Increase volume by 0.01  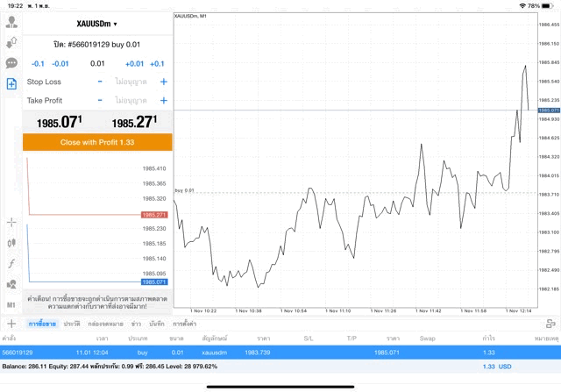point(134,64)
